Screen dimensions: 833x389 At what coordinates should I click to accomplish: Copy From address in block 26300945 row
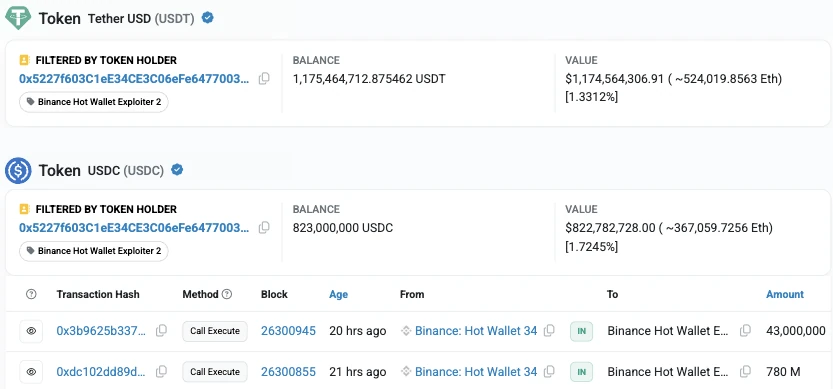[x=549, y=331]
